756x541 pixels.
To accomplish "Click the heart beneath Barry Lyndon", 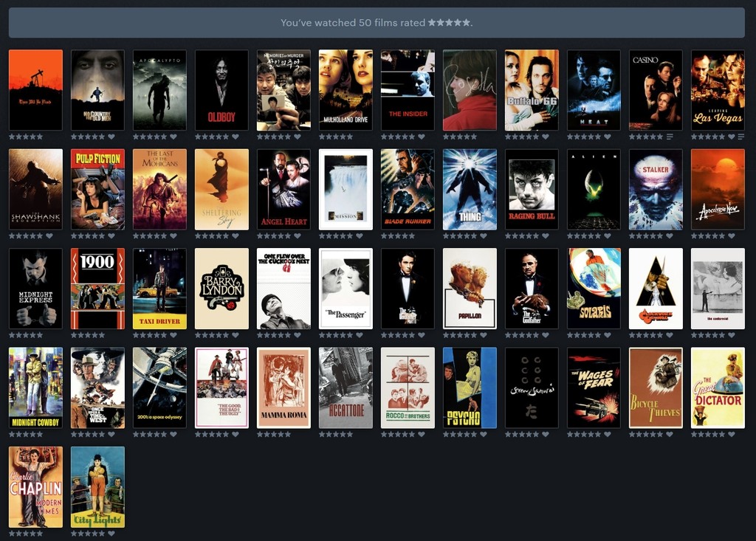I will [236, 335].
